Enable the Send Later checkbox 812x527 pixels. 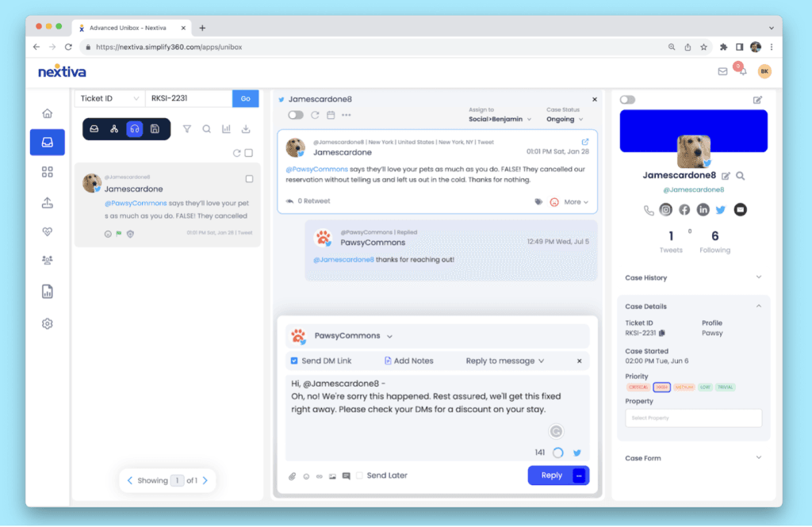[359, 475]
